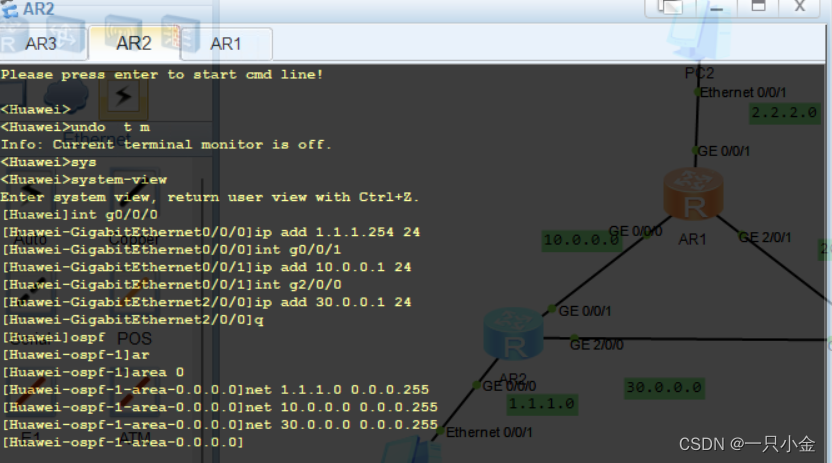The width and height of the screenshot is (832, 463).
Task: Click the 'Current terminal monitor is off' line
Action: (166, 145)
